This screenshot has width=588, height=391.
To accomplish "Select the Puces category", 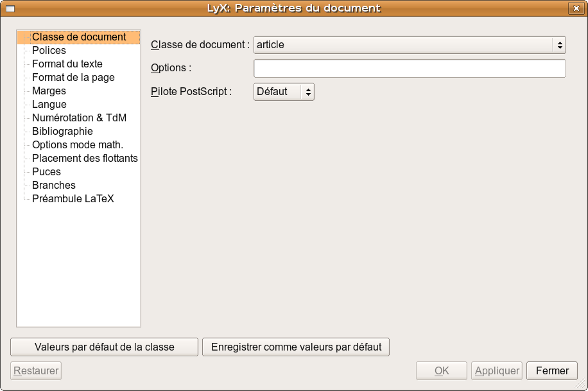I will 46,171.
